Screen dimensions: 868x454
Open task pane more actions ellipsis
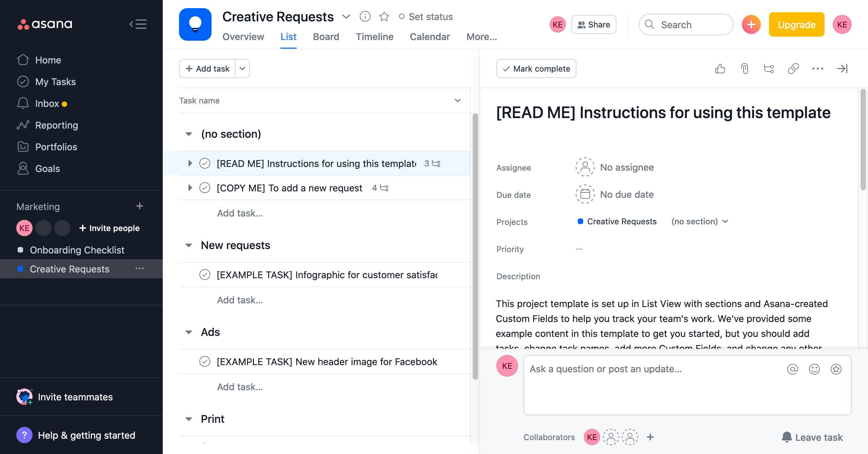click(817, 69)
